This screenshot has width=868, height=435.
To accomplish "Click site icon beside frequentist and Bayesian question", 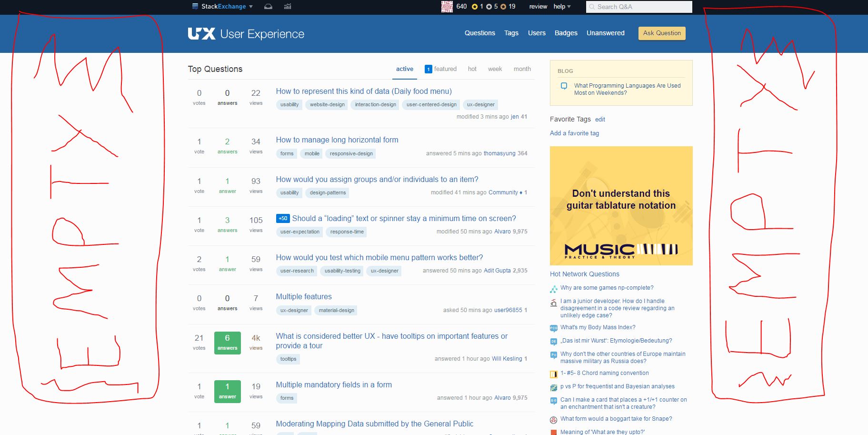I will tap(553, 387).
